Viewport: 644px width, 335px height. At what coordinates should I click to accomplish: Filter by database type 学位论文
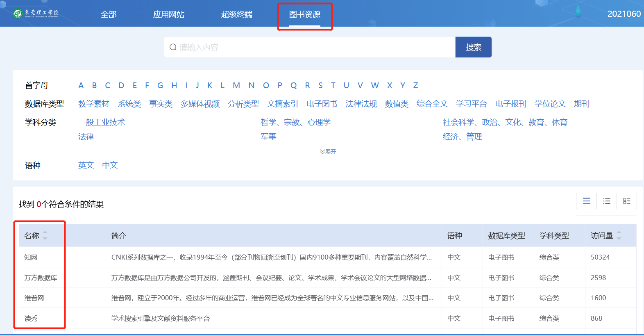click(x=550, y=104)
